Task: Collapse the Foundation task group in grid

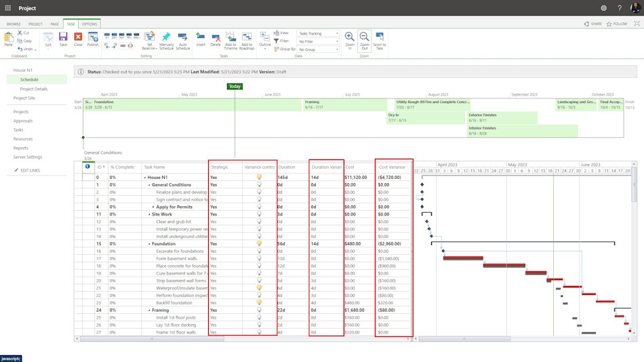Action: click(149, 244)
